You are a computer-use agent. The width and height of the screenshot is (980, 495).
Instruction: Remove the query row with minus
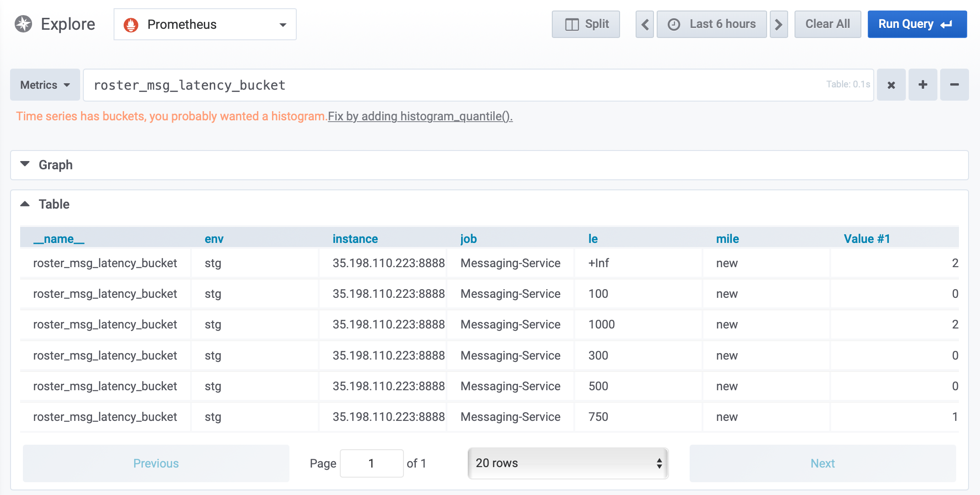pyautogui.click(x=954, y=85)
